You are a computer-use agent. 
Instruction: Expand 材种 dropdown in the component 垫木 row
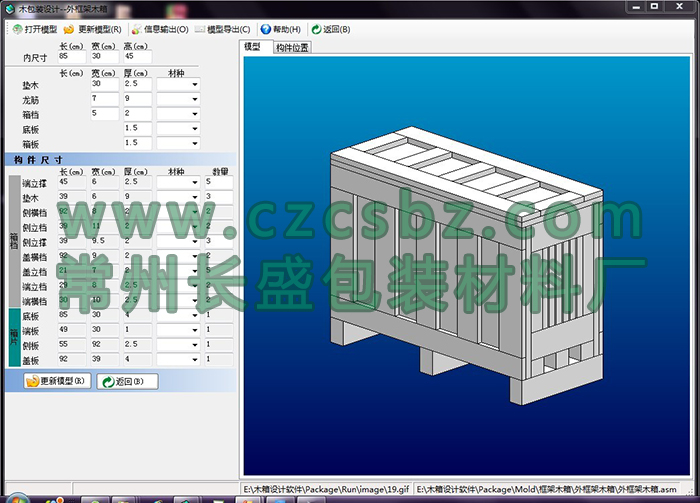click(195, 197)
